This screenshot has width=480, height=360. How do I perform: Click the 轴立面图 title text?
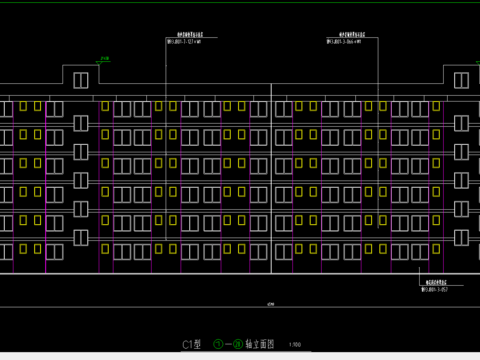[x=260, y=344]
